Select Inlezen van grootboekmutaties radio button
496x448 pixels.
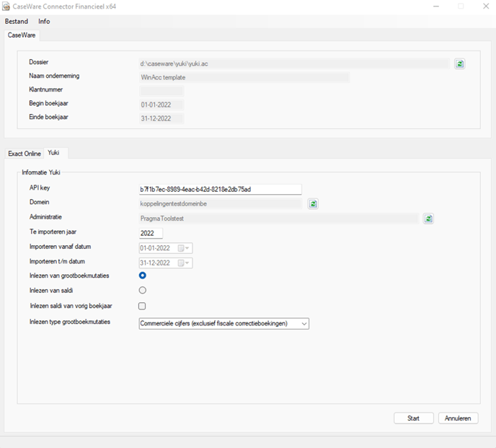tap(142, 276)
